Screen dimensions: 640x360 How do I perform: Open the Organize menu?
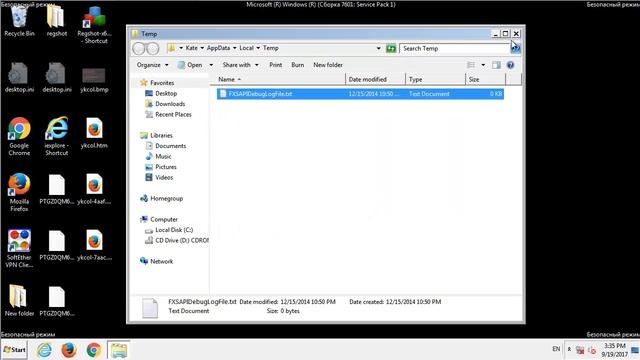(x=152, y=65)
